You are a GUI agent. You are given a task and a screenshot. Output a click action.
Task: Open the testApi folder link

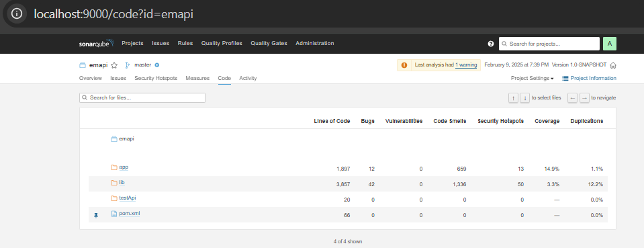click(x=128, y=198)
